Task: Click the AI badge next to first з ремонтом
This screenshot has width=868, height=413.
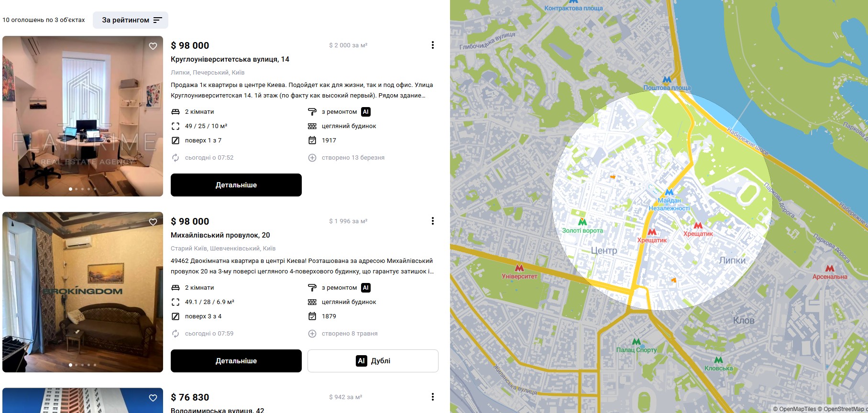Action: 366,112
